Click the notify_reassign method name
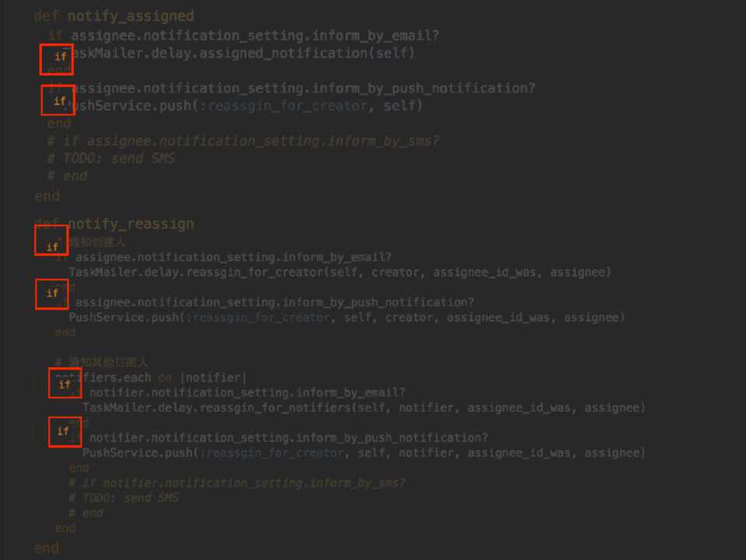Image resolution: width=746 pixels, height=560 pixels. [x=131, y=224]
